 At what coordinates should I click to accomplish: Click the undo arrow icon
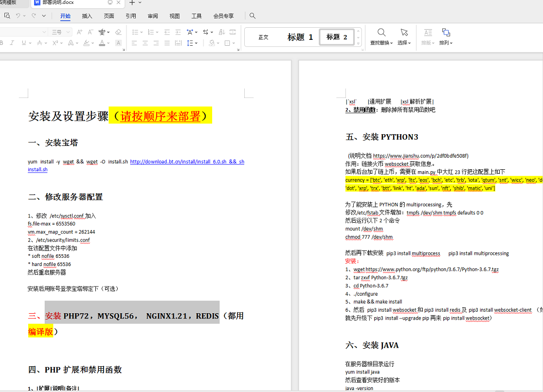[18, 16]
